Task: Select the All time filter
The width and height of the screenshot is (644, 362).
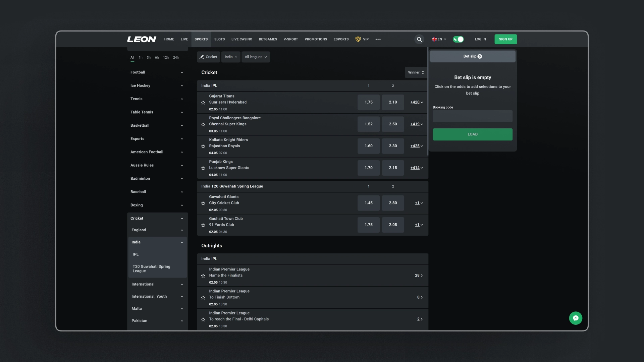Action: (x=132, y=58)
